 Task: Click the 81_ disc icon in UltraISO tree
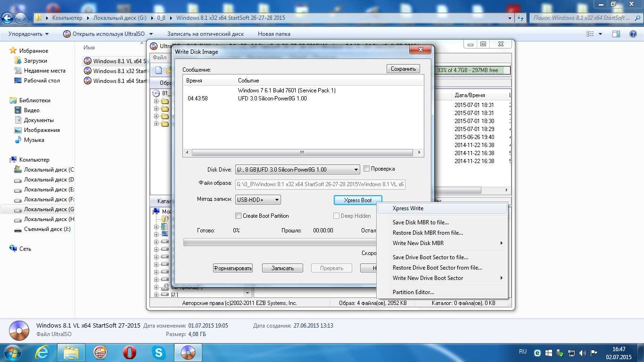(x=156, y=93)
